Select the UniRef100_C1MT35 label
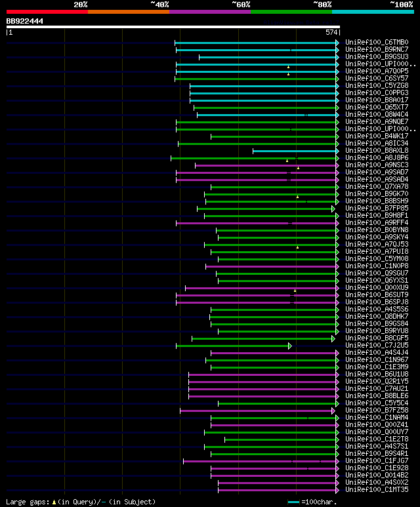 [377, 490]
